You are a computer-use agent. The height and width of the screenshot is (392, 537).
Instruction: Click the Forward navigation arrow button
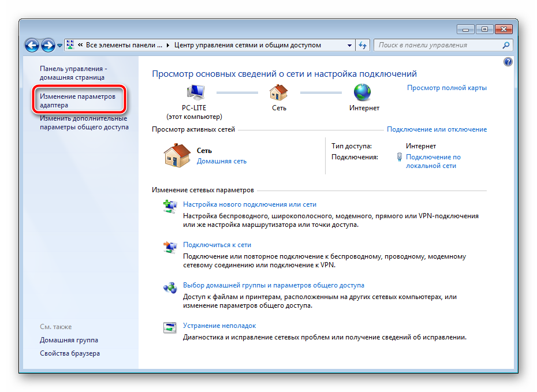(47, 45)
